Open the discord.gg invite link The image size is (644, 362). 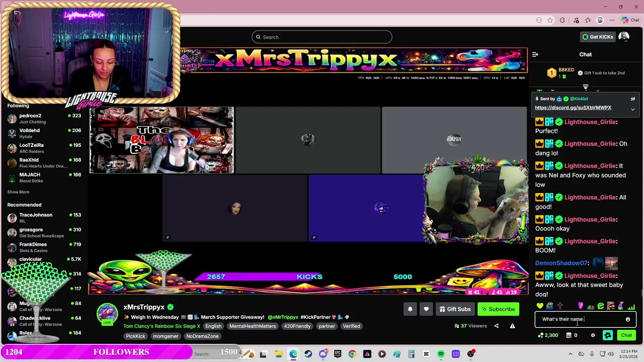pyautogui.click(x=573, y=108)
